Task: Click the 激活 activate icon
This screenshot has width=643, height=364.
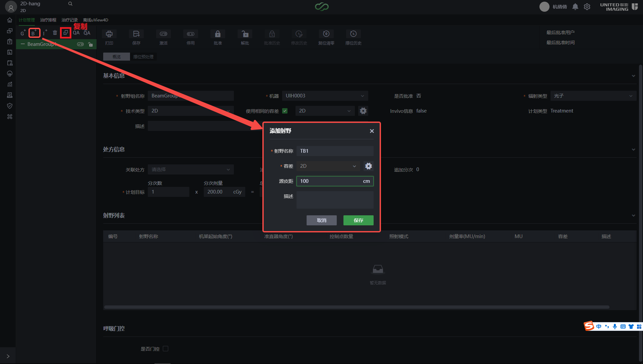Action: (164, 34)
